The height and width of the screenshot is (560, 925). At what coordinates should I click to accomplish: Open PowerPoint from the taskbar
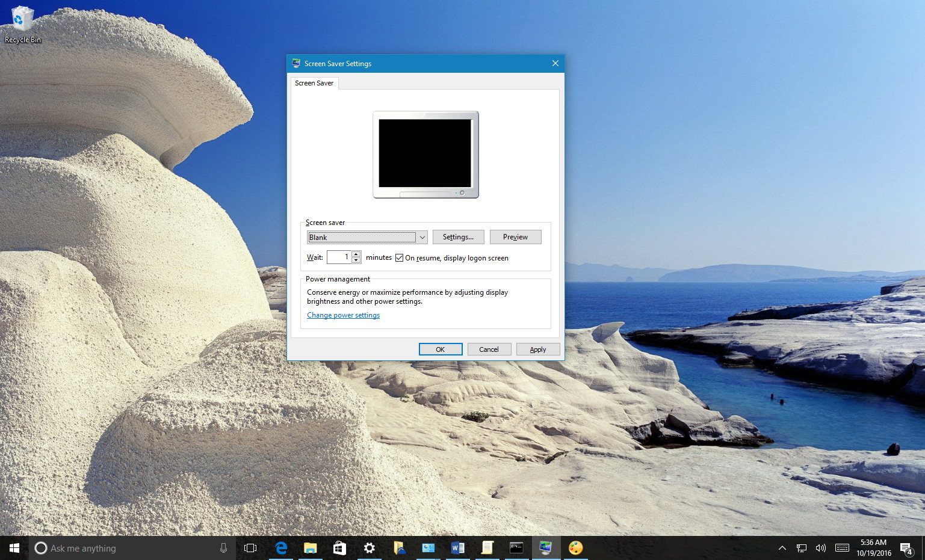[x=428, y=548]
